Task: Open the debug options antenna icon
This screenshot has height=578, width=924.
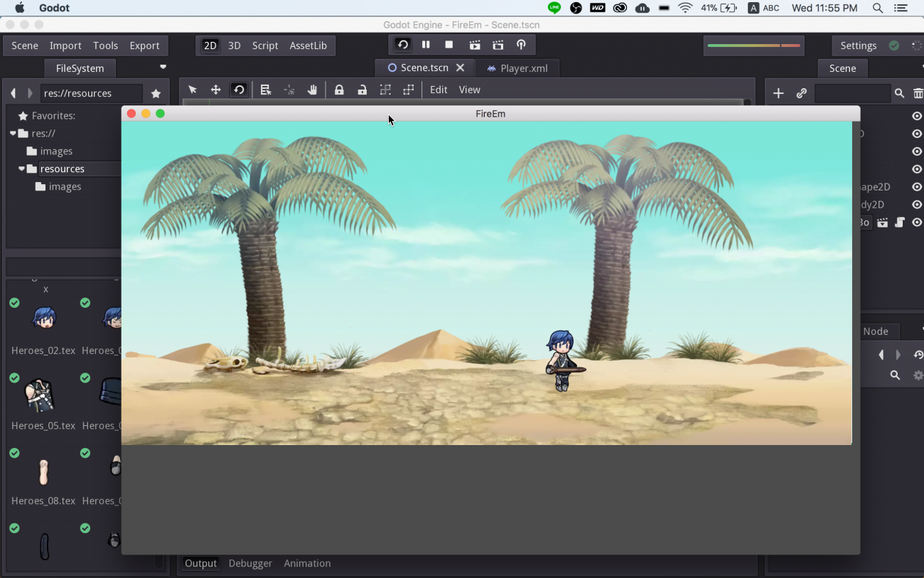Action: point(521,45)
